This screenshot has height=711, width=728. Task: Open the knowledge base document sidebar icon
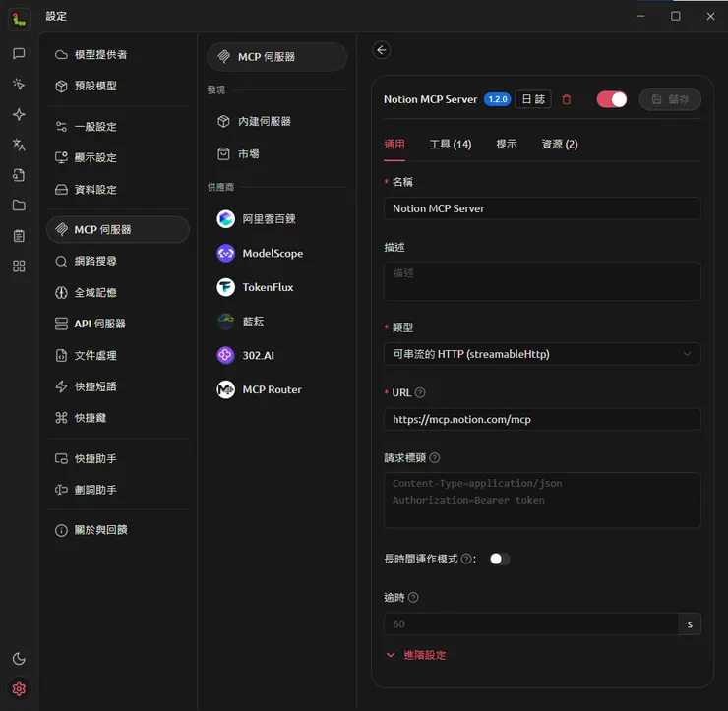click(x=19, y=175)
